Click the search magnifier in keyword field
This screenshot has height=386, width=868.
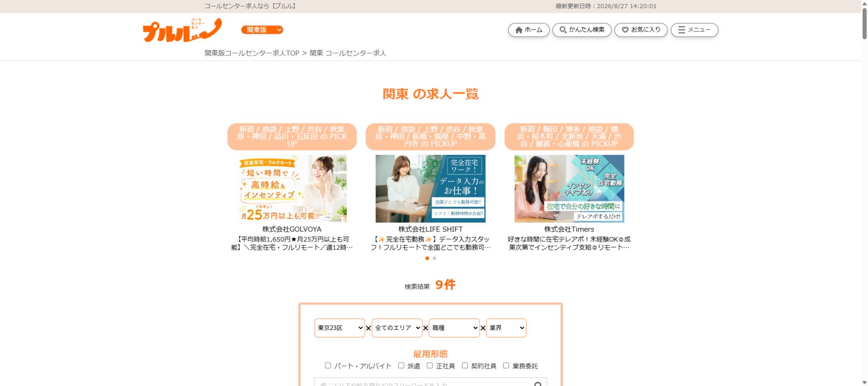(x=538, y=384)
